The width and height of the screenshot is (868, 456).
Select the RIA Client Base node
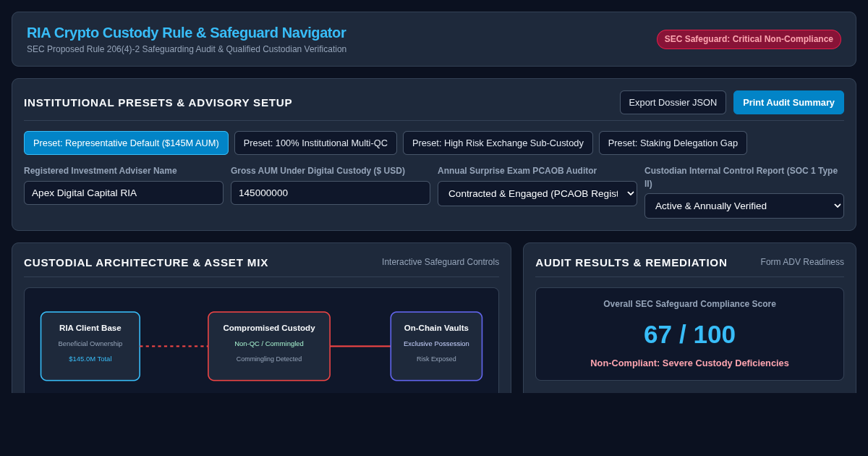(90, 346)
